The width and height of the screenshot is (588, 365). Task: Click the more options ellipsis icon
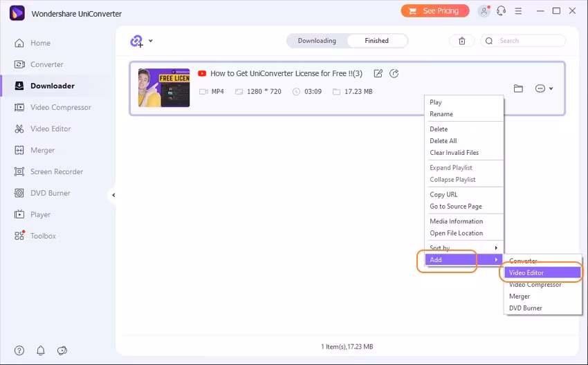click(x=540, y=88)
